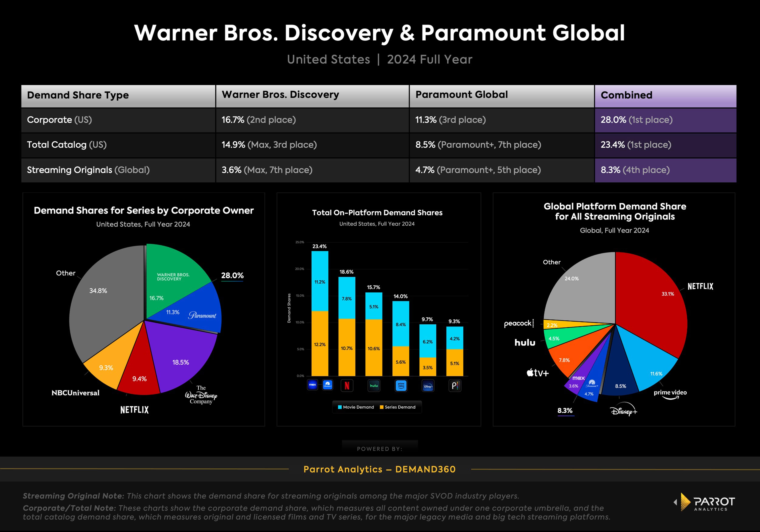Click the Warner Bros. Discovery logo in the green slice

[x=173, y=277]
